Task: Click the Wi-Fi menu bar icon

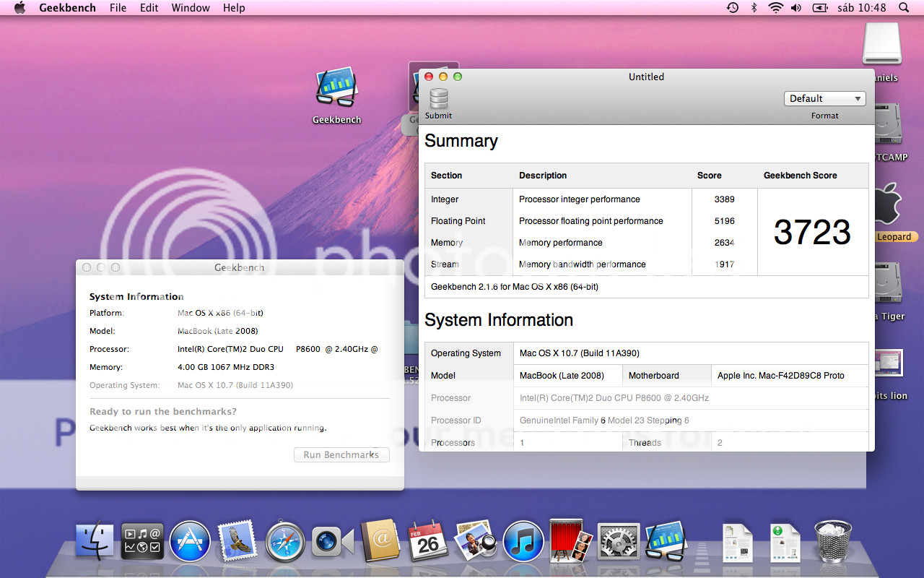Action: [775, 7]
